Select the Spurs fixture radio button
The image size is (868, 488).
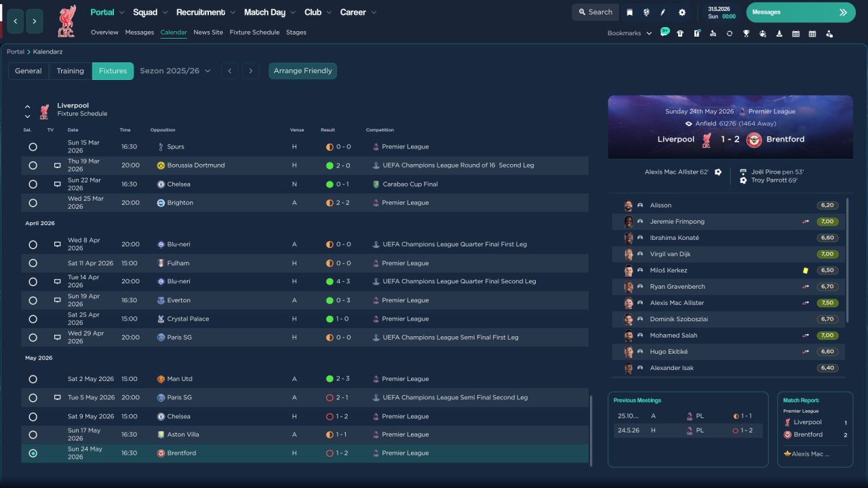(x=33, y=147)
